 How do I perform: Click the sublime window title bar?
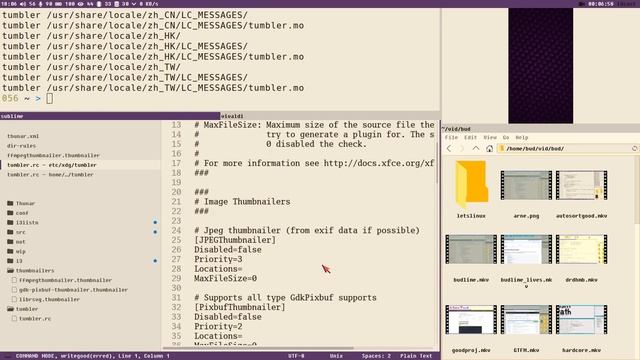(x=110, y=116)
